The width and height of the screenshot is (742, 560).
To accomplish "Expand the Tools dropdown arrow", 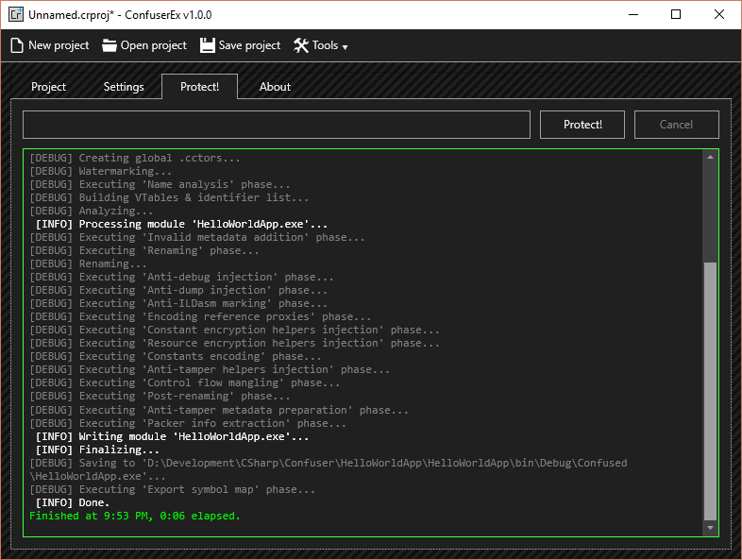I will 345,47.
